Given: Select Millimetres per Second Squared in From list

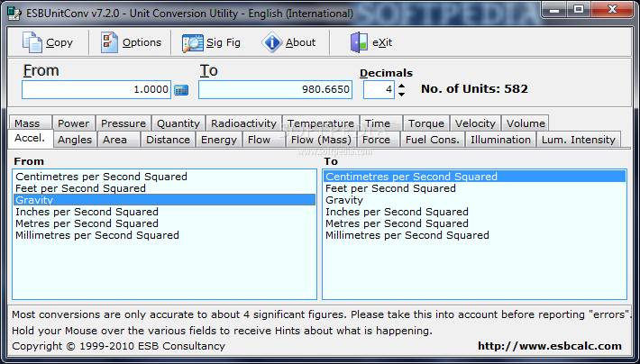Looking at the screenshot, I should [164, 235].
